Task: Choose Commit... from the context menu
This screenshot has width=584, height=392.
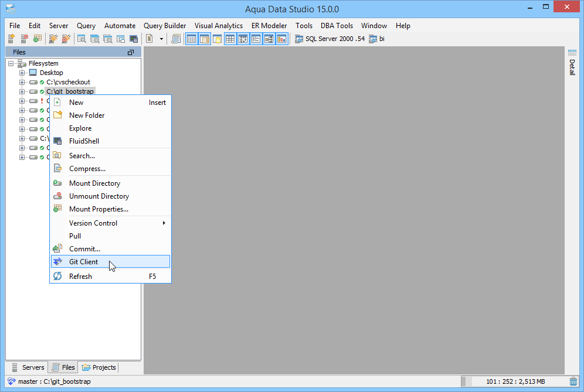Action: coord(111,248)
